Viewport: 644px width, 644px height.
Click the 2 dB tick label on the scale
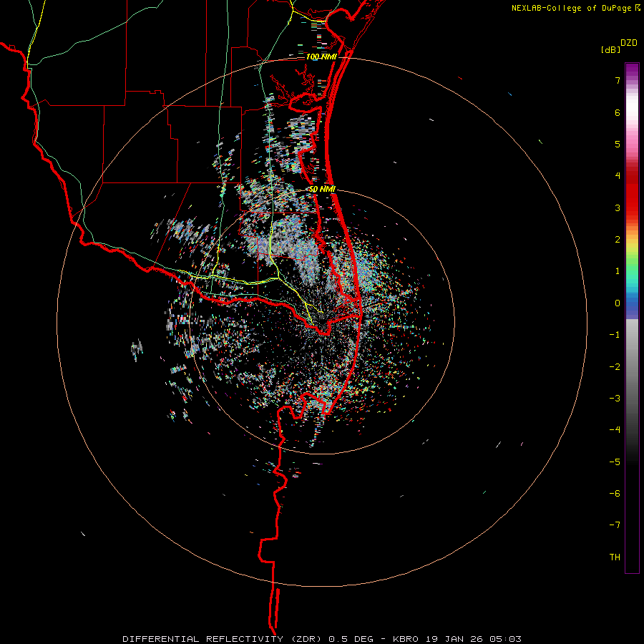(618, 240)
